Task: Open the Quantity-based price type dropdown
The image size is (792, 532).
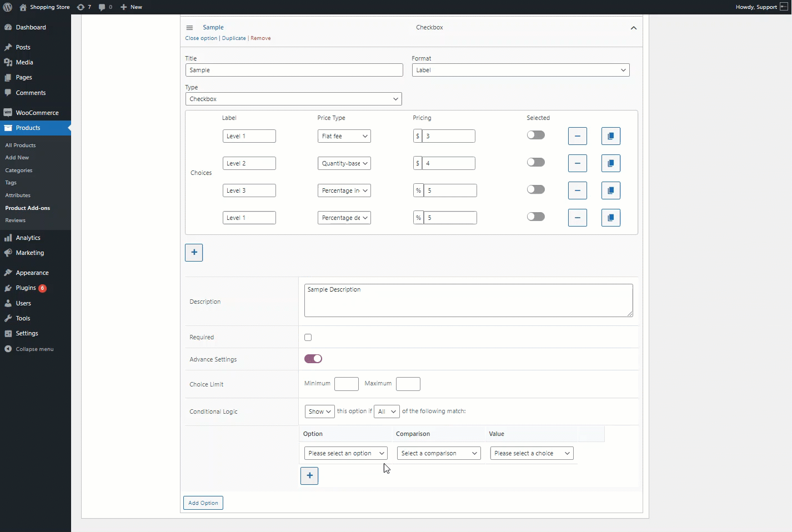Action: (x=344, y=163)
